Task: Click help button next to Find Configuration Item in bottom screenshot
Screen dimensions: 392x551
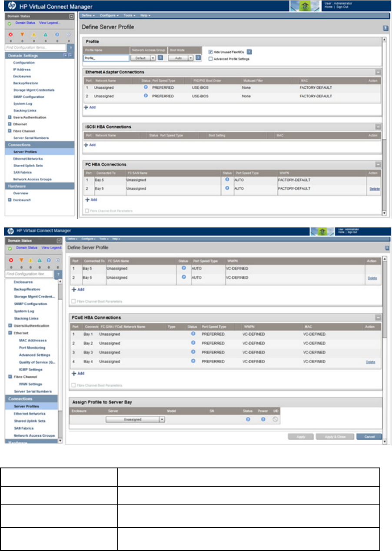Action: pos(59,274)
